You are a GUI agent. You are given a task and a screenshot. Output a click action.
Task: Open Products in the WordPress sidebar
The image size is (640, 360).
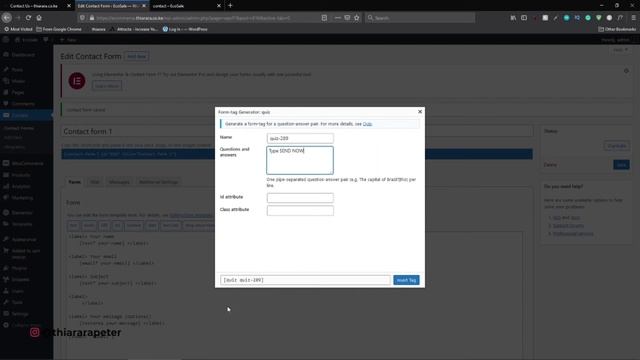[x=20, y=175]
